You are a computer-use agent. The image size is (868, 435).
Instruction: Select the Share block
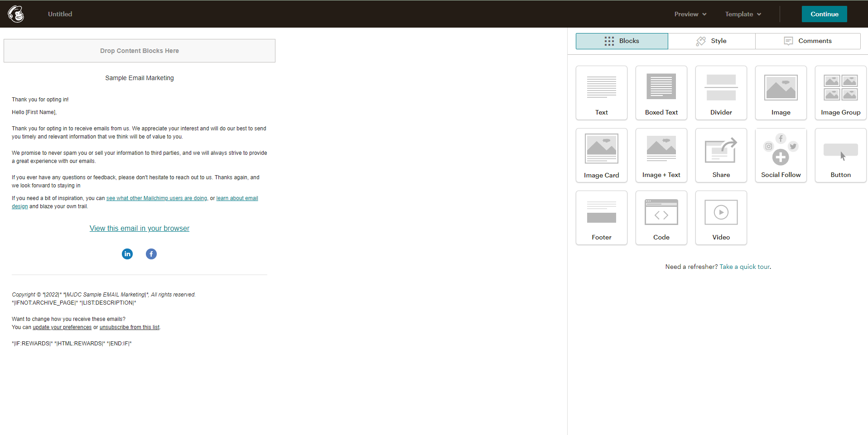click(x=721, y=155)
